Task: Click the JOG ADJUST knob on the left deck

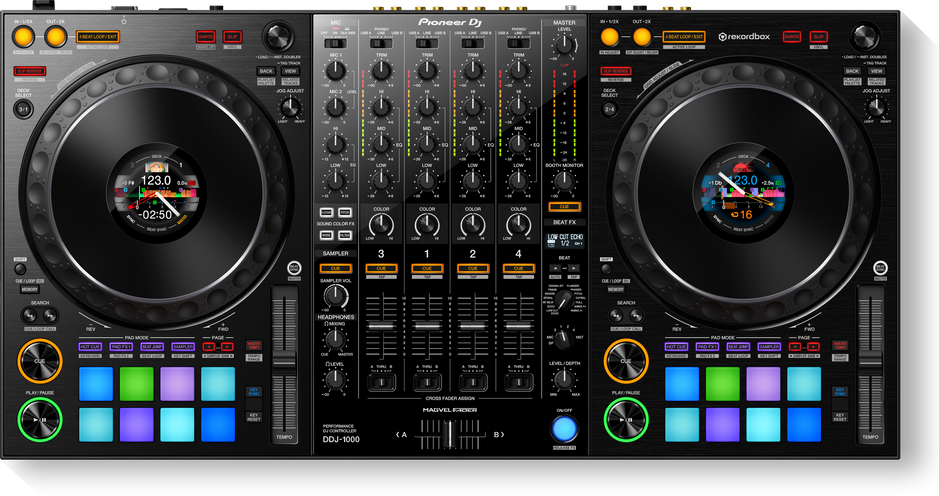Action: (290, 107)
